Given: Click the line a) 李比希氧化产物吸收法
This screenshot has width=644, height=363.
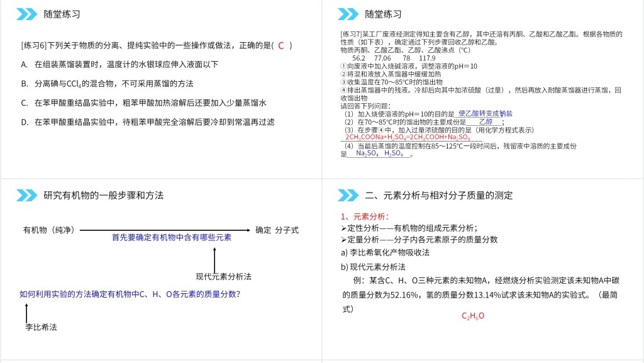Looking at the screenshot, I should click(385, 252).
